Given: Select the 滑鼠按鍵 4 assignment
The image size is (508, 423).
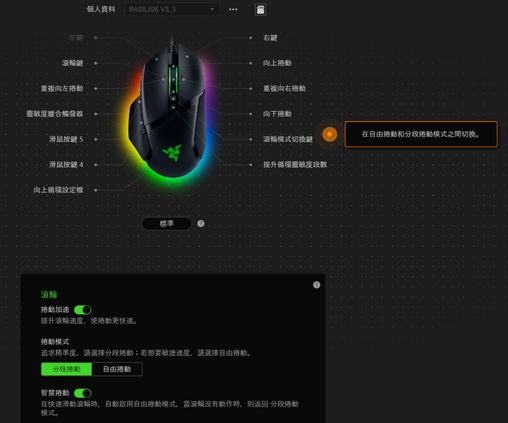Looking at the screenshot, I should point(66,164).
